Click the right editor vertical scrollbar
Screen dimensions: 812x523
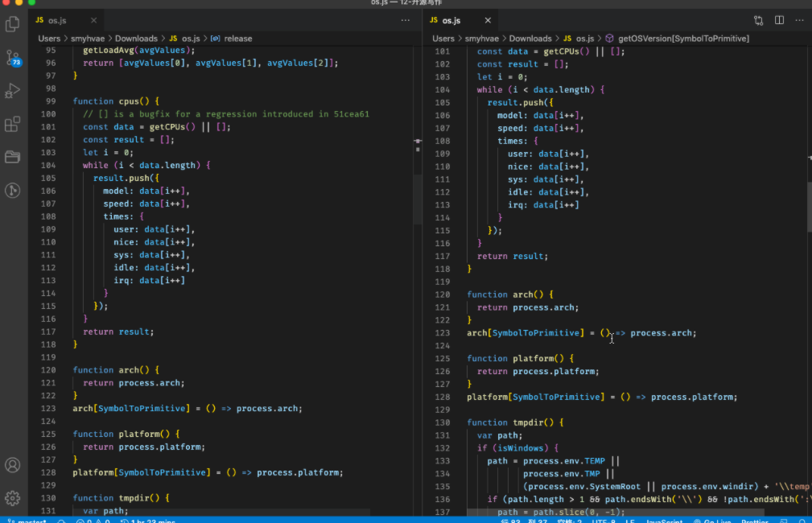(809, 207)
